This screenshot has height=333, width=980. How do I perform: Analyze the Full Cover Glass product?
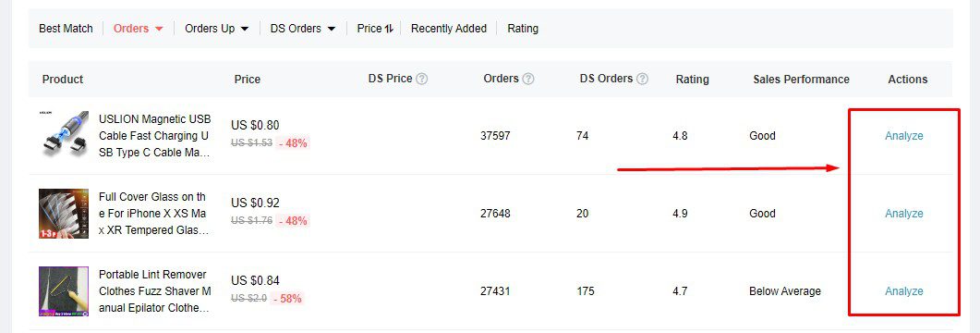(x=903, y=214)
